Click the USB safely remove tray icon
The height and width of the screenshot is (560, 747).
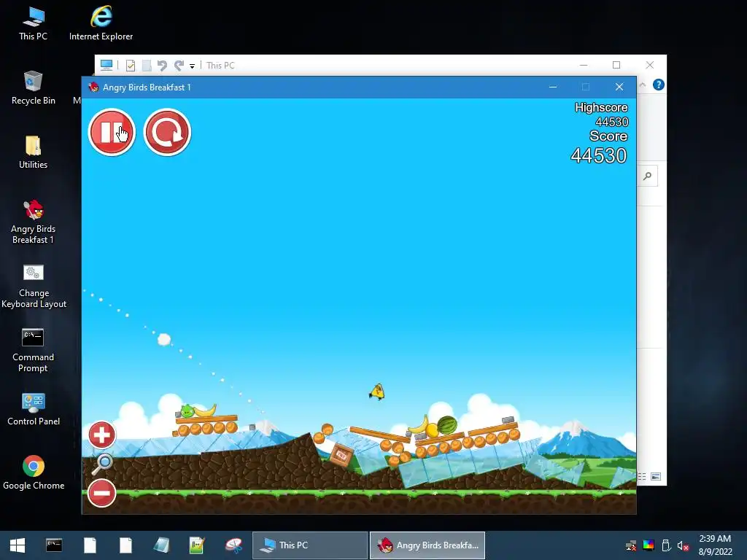coord(666,545)
